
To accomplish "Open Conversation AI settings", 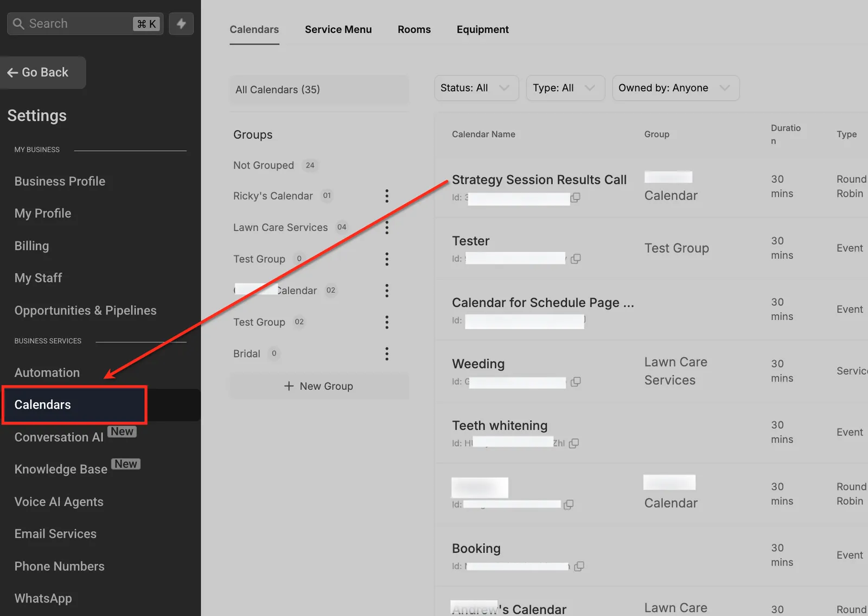I will [x=59, y=437].
